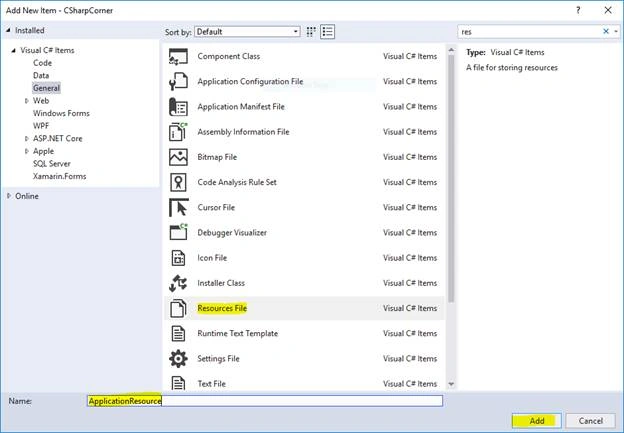Viewport: 624px width, 433px height.
Task: Select the Installer Class icon
Action: click(x=178, y=283)
